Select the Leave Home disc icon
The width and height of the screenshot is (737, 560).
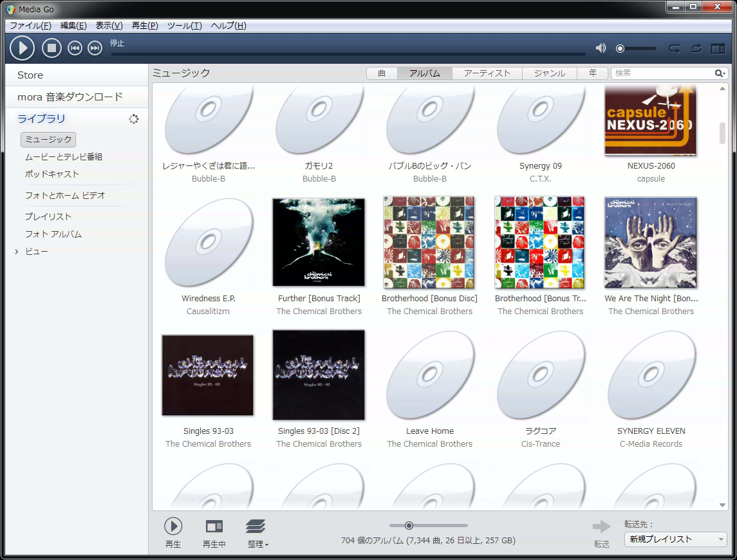coord(429,375)
